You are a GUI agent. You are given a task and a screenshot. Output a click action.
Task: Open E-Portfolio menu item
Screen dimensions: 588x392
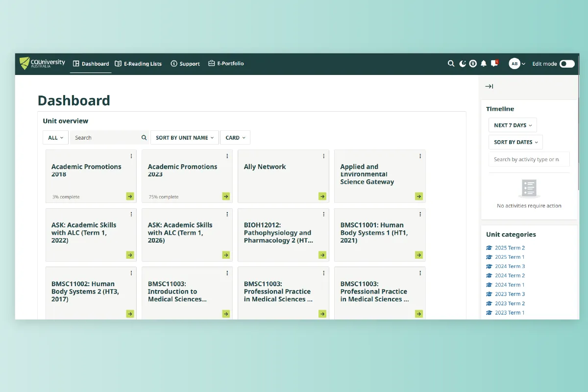[226, 64]
